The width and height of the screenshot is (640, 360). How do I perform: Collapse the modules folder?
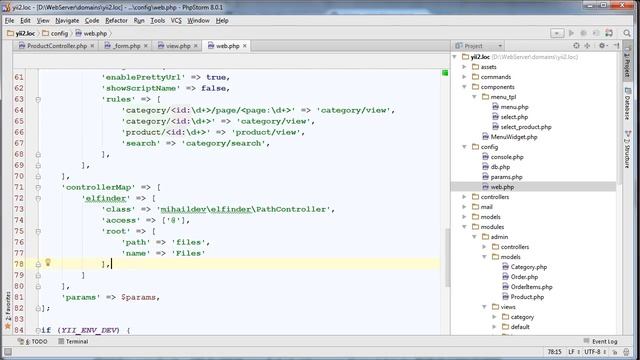464,227
